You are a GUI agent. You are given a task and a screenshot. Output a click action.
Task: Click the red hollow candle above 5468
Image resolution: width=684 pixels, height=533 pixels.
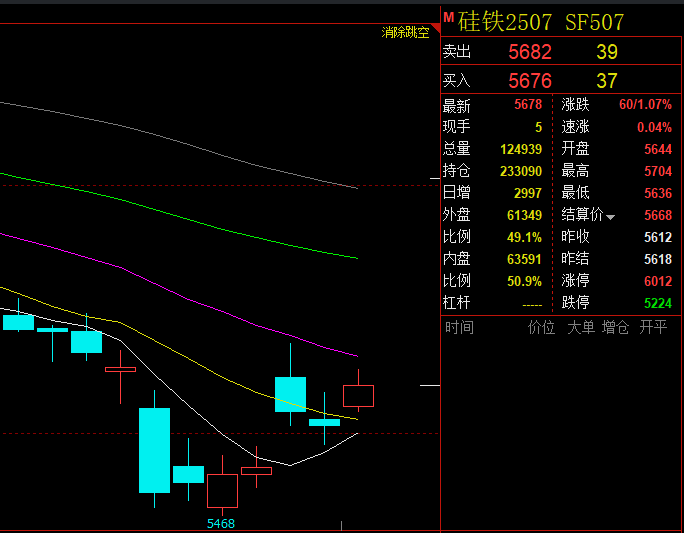point(222,491)
